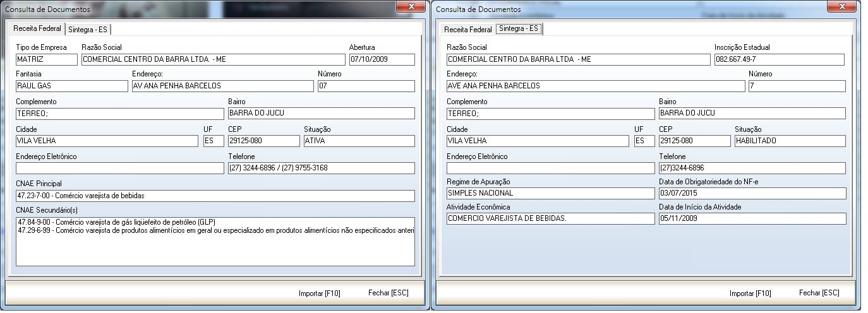Viewport: 868px width, 313px height.
Task: Click Situação field showing ATIVA
Action: pyautogui.click(x=359, y=141)
